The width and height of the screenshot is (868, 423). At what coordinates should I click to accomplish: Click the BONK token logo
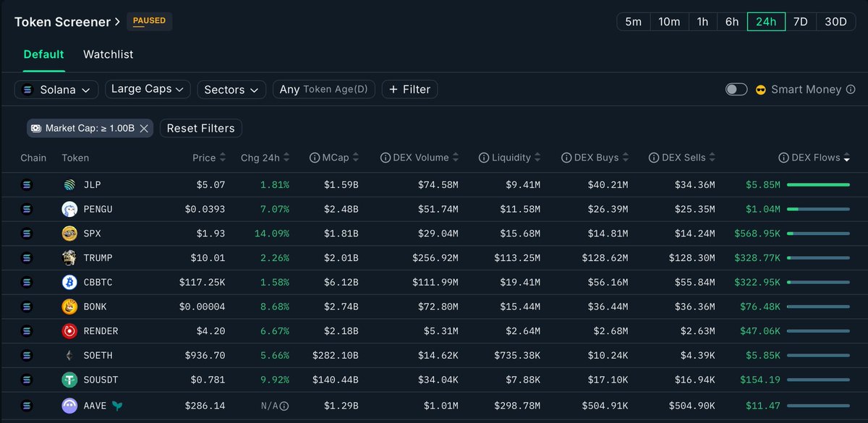(x=69, y=307)
